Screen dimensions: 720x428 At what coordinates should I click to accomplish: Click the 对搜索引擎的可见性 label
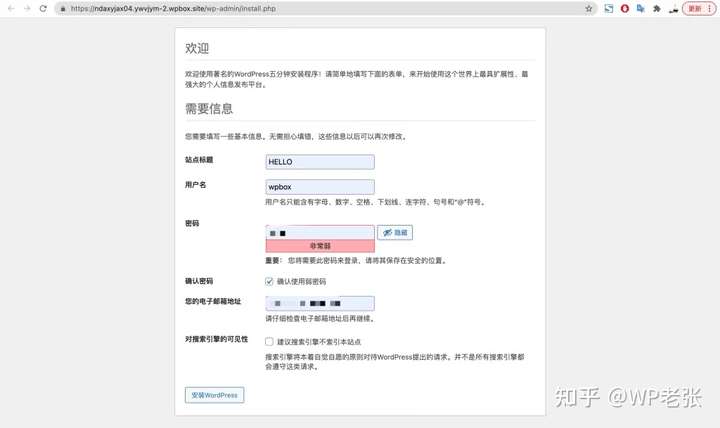tap(216, 339)
